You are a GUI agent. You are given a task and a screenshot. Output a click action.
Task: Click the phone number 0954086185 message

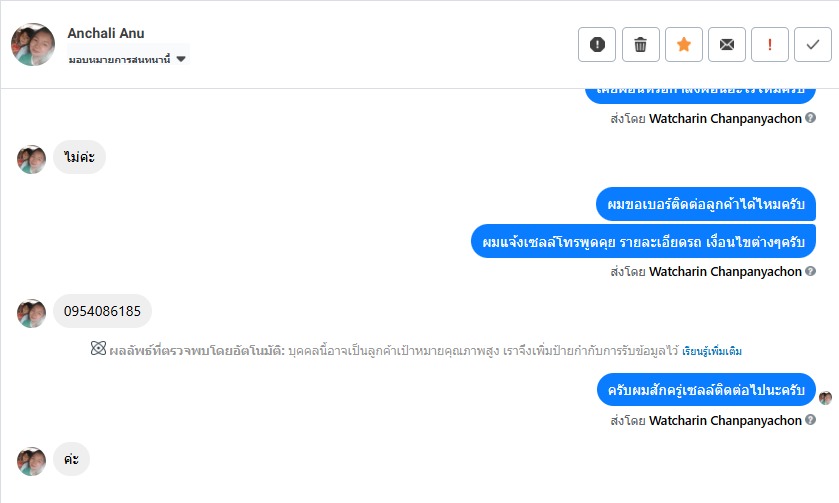(x=102, y=312)
